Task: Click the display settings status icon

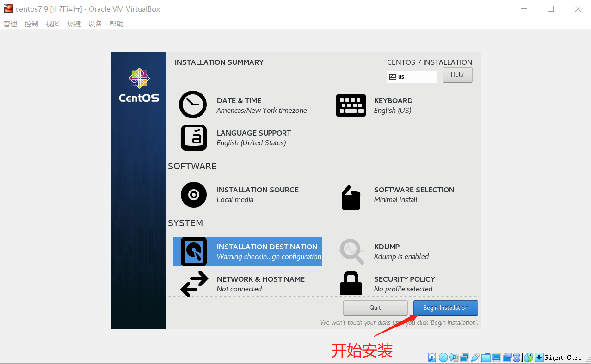Action: [x=497, y=357]
